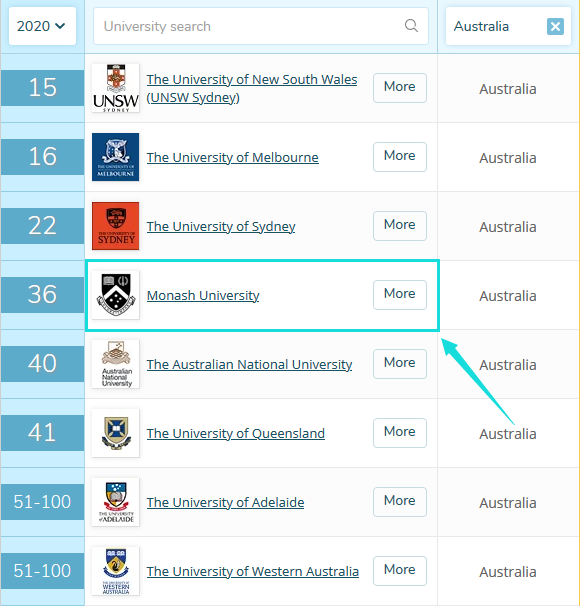The image size is (580, 606).
Task: Click the University of Western Australia logo
Action: [x=116, y=571]
